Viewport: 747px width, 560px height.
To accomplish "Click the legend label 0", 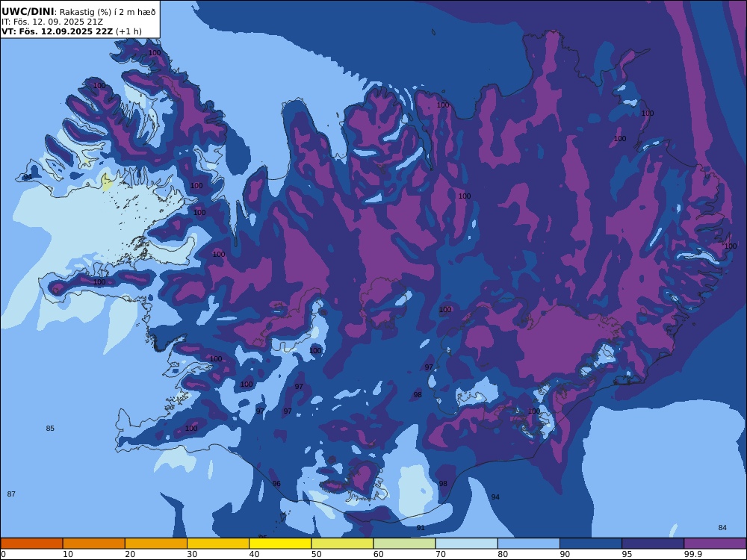I will tap(3, 554).
